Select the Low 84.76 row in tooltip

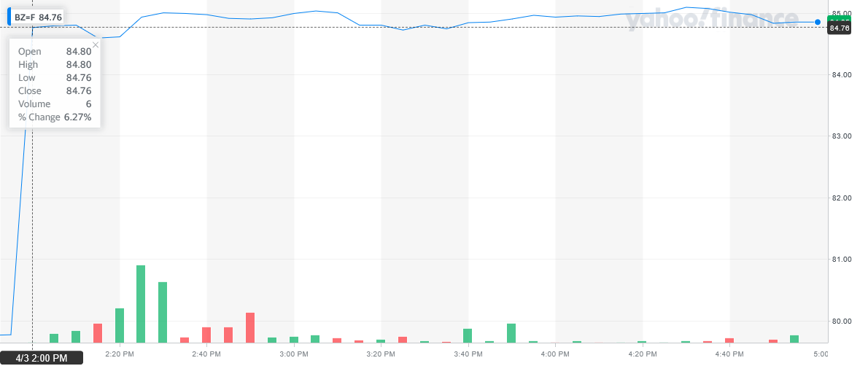(x=55, y=77)
